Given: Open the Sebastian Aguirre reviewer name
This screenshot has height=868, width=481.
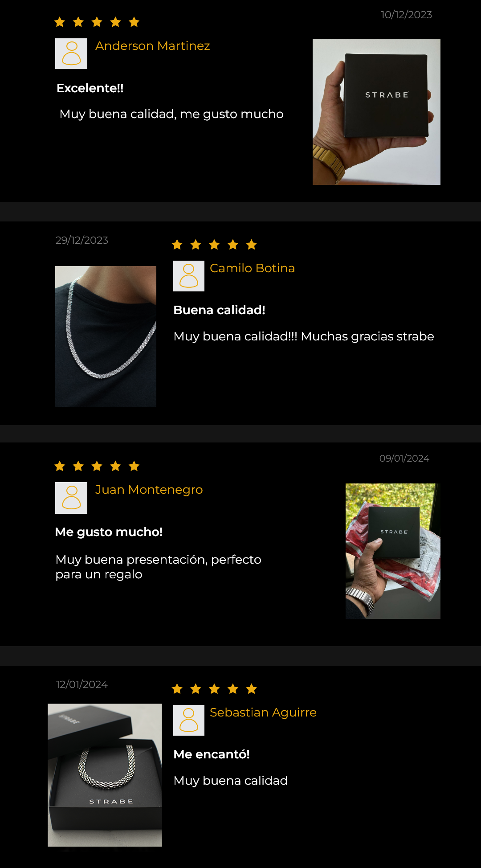Looking at the screenshot, I should click(x=263, y=712).
